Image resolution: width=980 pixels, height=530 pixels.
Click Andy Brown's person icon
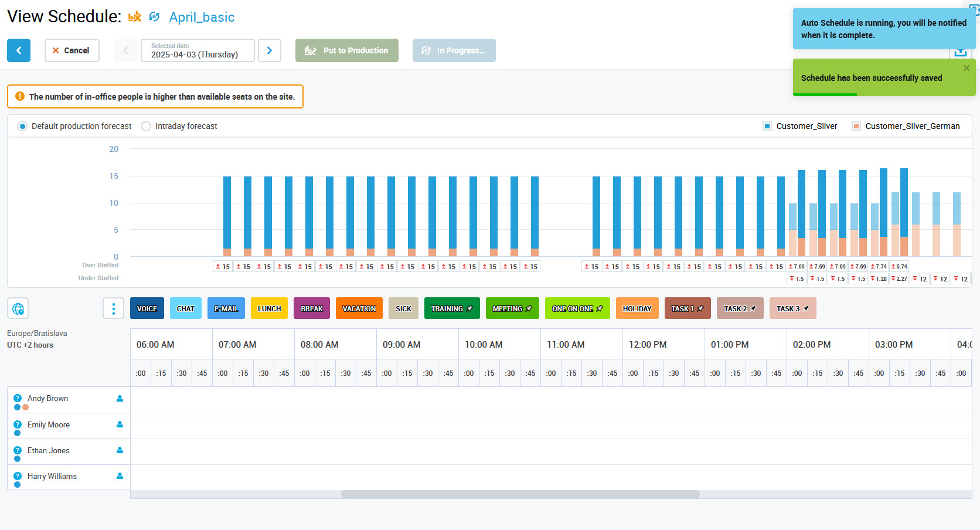120,399
